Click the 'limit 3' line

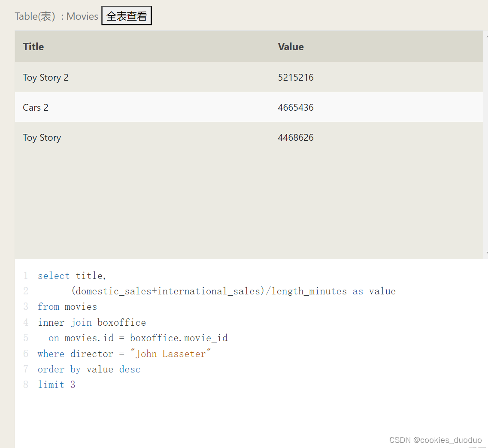click(56, 384)
